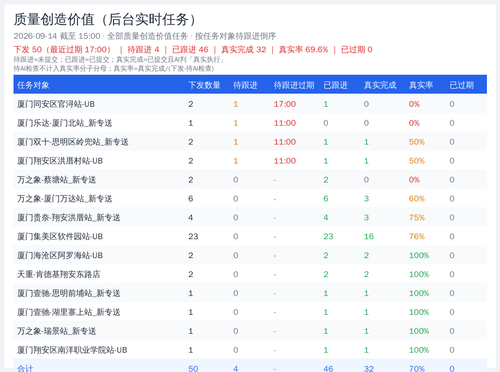Click the total 32 in the 合计 row
This screenshot has width=500, height=372.
coord(369,369)
